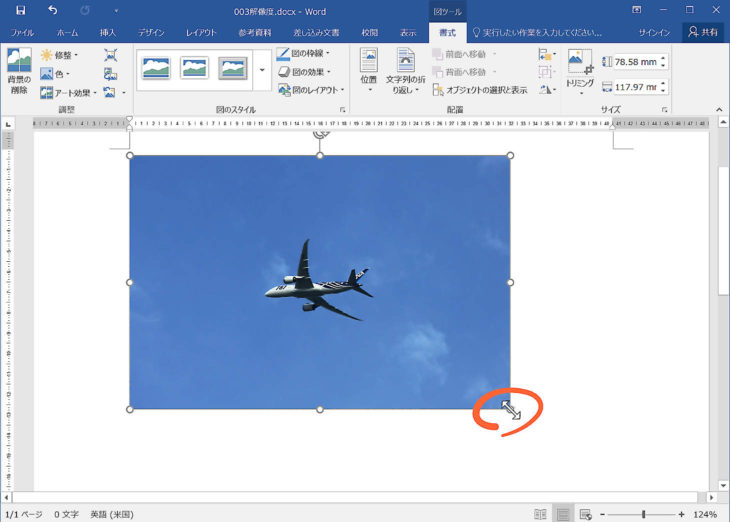Open the アート効果 (Artistic Effects) dropdown

(x=69, y=92)
